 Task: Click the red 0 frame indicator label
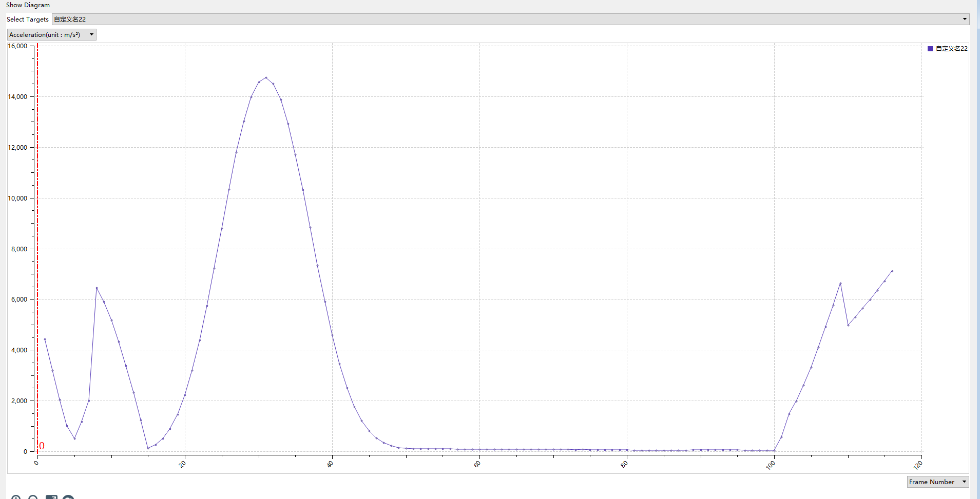pos(42,446)
